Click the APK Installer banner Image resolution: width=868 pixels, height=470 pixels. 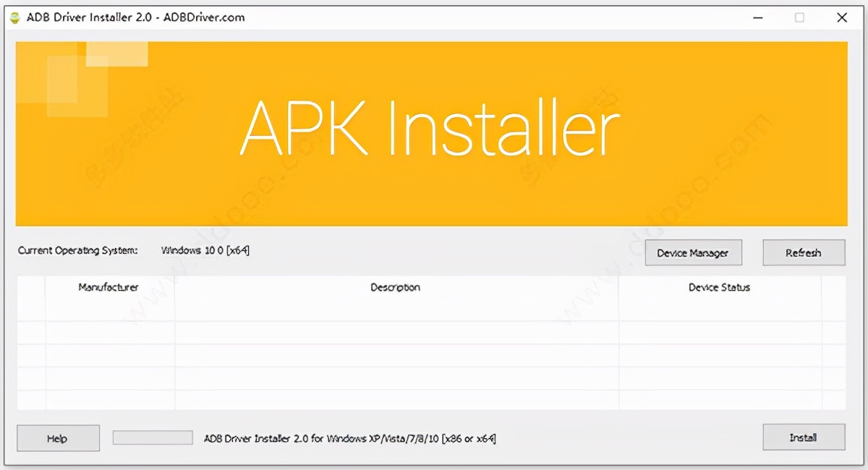(431, 133)
